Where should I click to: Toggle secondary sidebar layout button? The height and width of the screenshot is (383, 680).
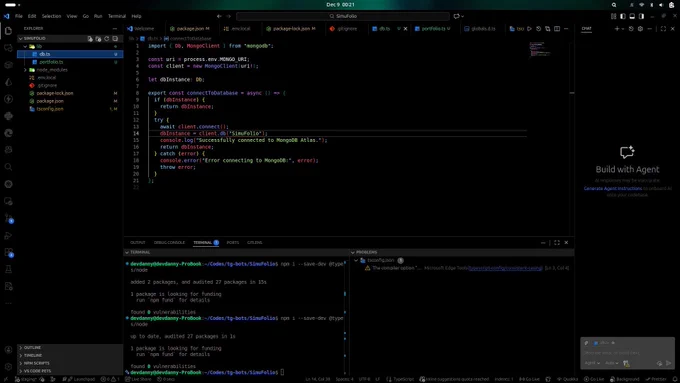[641, 16]
